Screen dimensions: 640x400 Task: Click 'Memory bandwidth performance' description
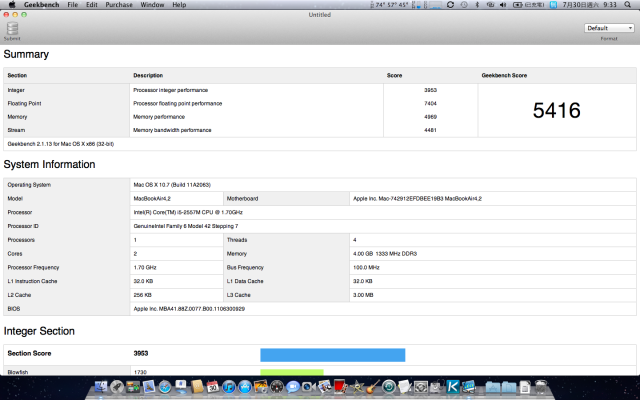click(172, 130)
